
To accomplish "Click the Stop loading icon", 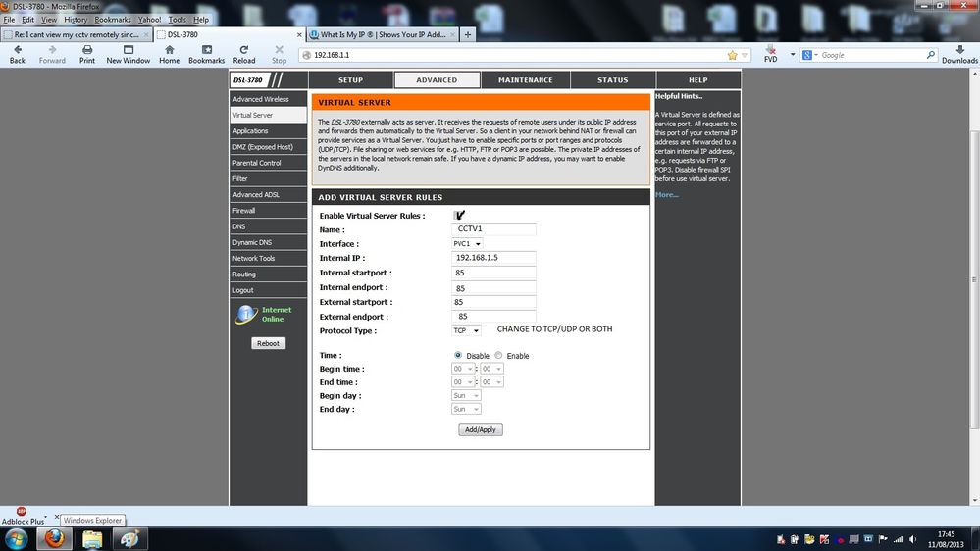I will pyautogui.click(x=279, y=50).
